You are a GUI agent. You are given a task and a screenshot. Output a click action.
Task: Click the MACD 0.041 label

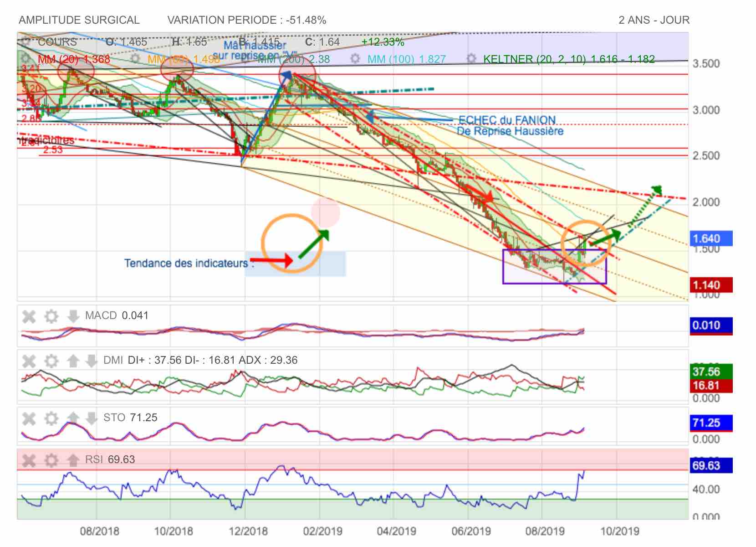(117, 315)
